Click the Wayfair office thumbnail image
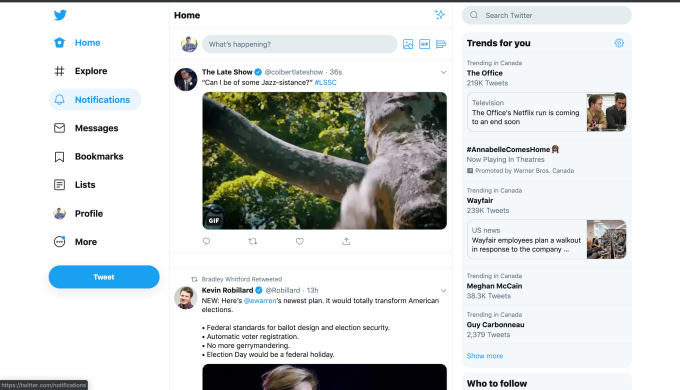The width and height of the screenshot is (680, 390). tap(606, 239)
